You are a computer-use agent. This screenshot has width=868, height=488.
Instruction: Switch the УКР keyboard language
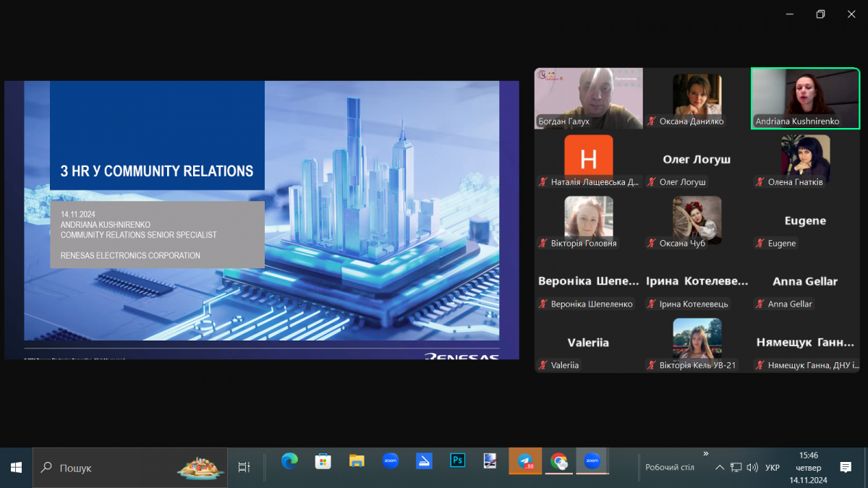[773, 468]
